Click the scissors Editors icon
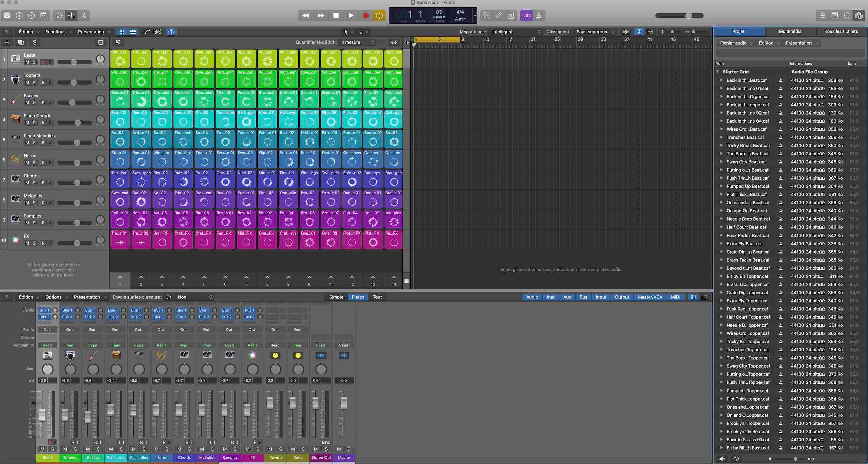 [x=84, y=15]
